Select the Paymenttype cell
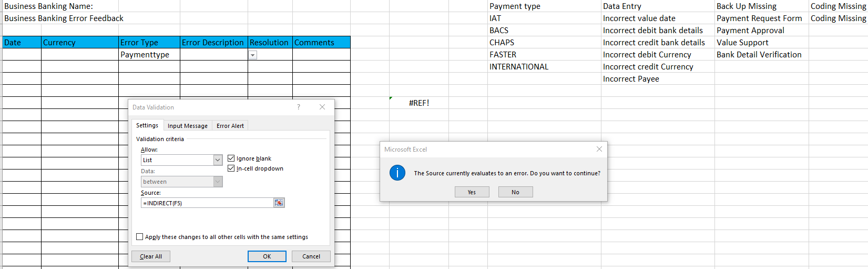868x269 pixels. [x=149, y=54]
